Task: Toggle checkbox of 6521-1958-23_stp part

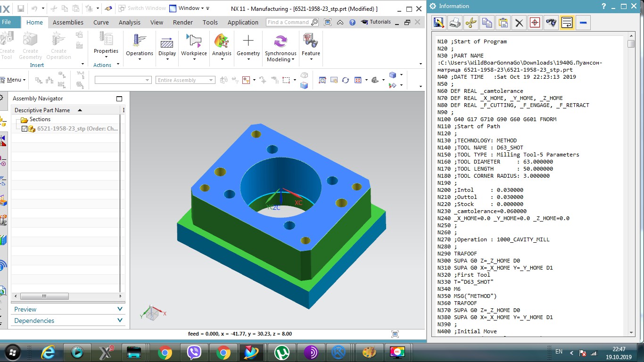Action: (x=25, y=129)
